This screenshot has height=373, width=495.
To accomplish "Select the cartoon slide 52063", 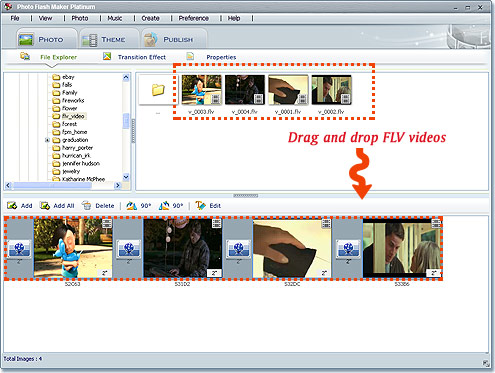I will (x=73, y=248).
